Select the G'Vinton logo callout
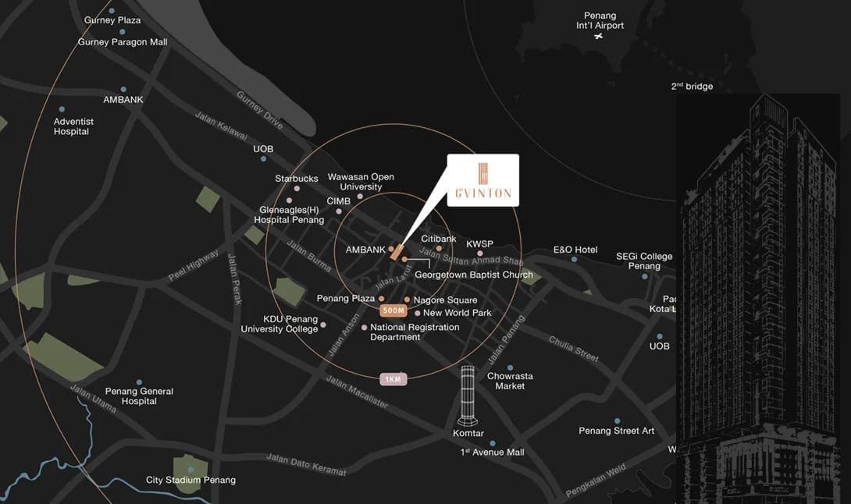Screen dimensions: 851x504 [x=482, y=180]
